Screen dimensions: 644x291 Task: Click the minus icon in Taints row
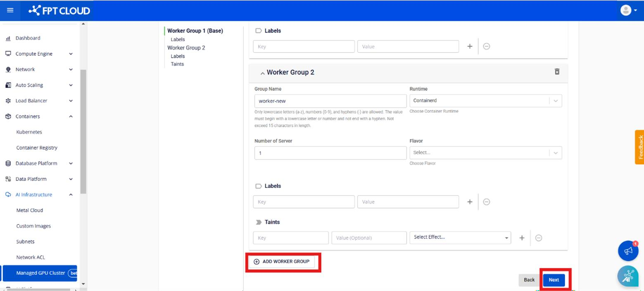[x=539, y=238]
